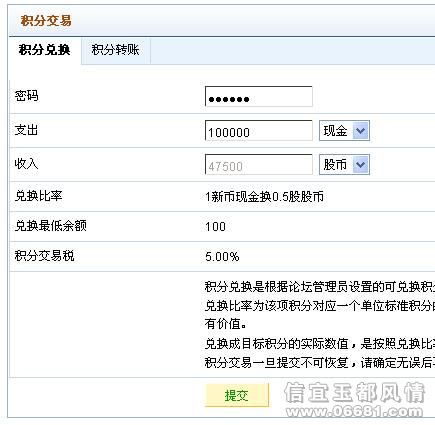The width and height of the screenshot is (435, 425).
Task: Click the line beginning 积分交易一旦提交不可恢复
Action: (320, 362)
